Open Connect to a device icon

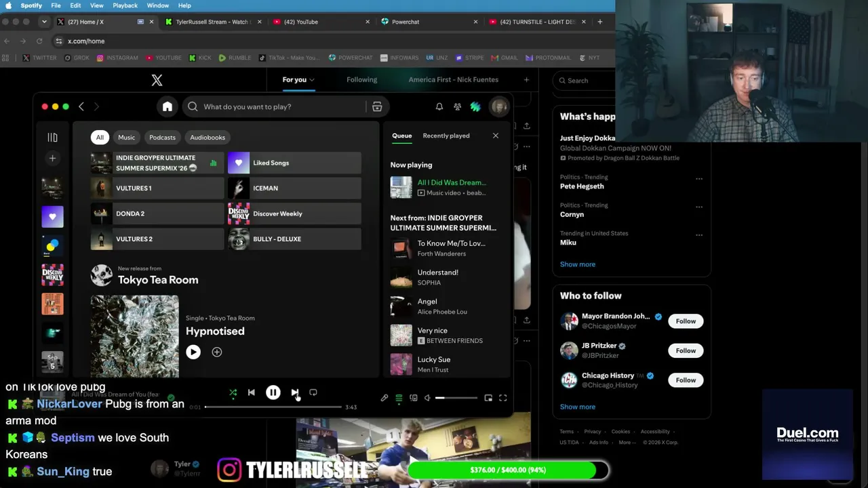click(x=414, y=398)
